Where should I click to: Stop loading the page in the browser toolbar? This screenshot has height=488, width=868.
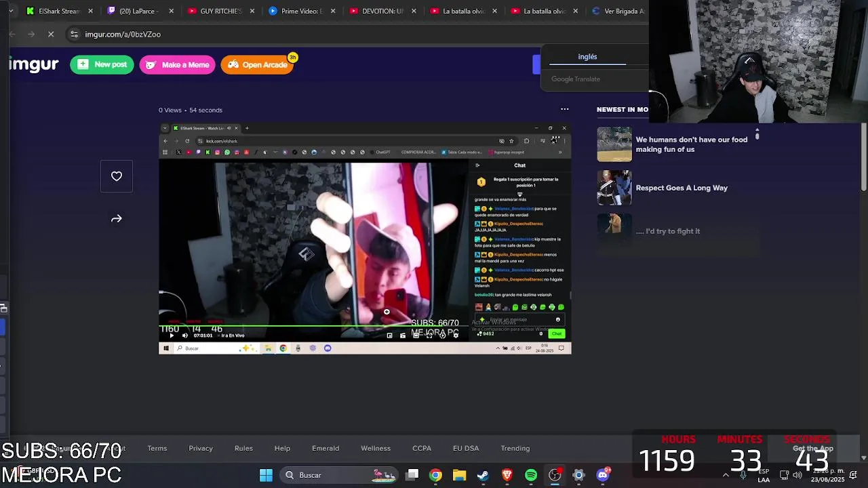51,34
